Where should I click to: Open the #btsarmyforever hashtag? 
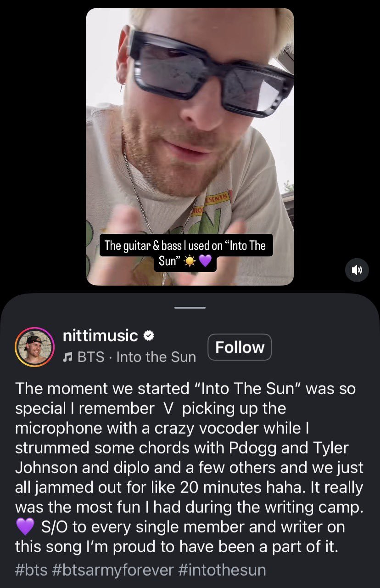point(113,570)
